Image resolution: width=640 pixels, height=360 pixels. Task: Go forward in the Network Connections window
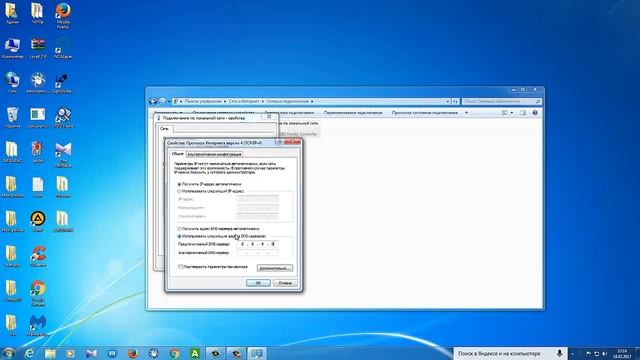pyautogui.click(x=162, y=101)
